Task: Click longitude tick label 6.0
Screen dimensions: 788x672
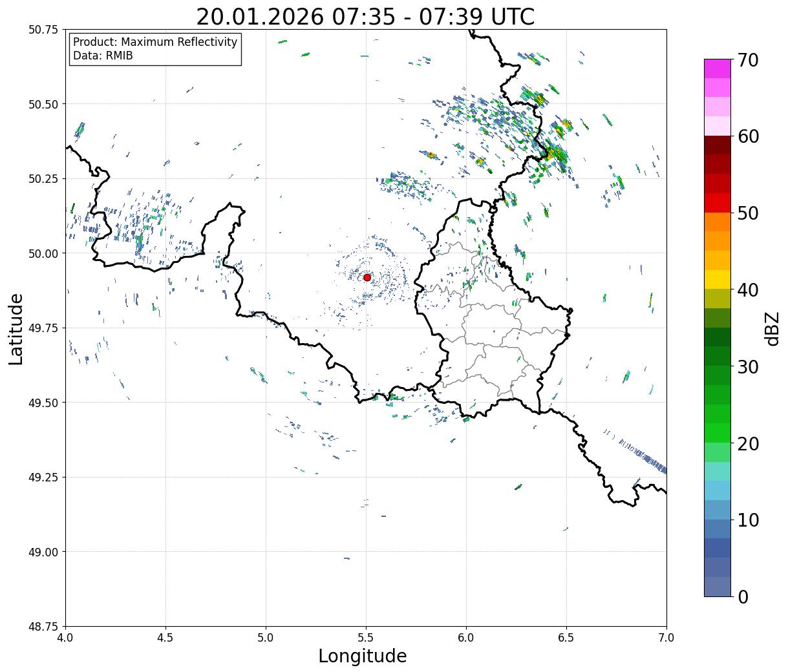Action: click(x=466, y=638)
